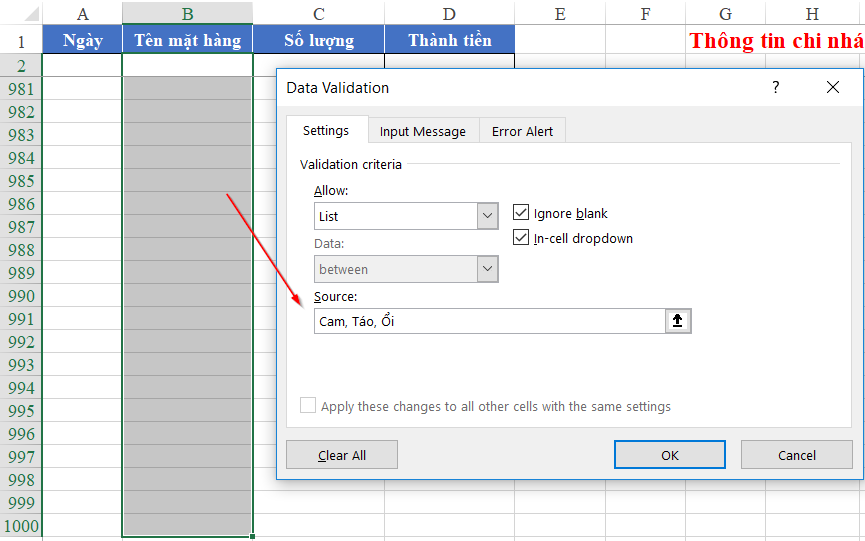
Task: Select column G header
Action: tap(725, 13)
